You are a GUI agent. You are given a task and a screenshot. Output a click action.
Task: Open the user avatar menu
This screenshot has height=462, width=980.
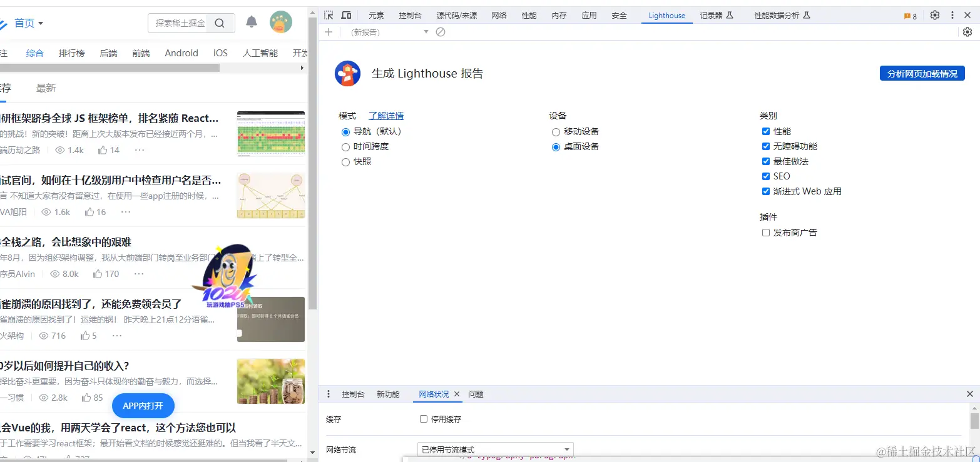pyautogui.click(x=281, y=23)
